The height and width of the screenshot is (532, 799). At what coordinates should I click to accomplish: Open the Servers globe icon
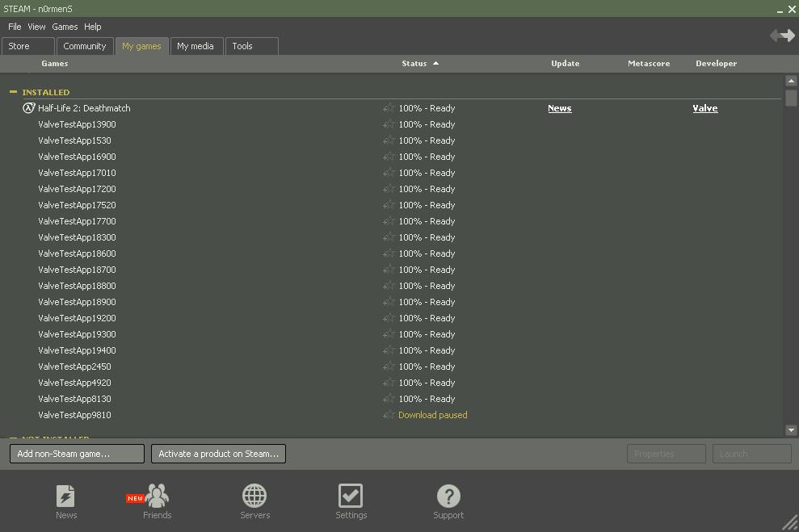(x=254, y=496)
